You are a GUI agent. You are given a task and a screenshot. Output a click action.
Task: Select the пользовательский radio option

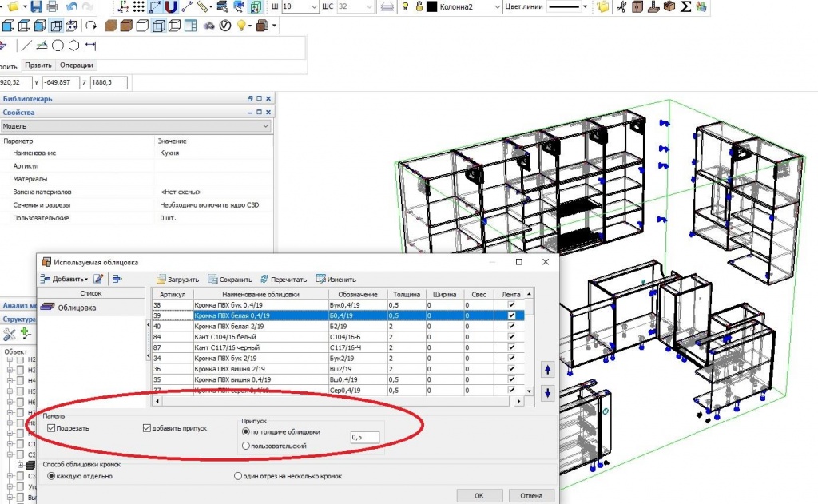(245, 445)
